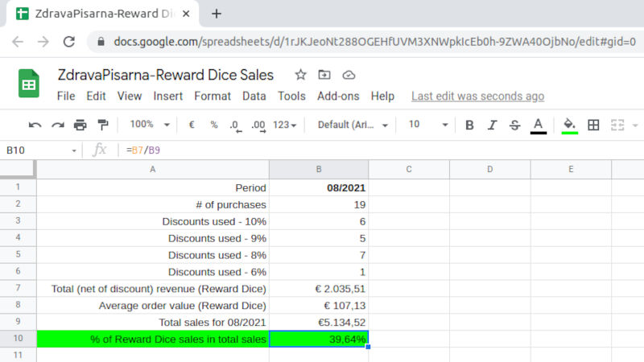Format as currency with euro icon
Viewport: 644px width, 362px height.
click(192, 125)
